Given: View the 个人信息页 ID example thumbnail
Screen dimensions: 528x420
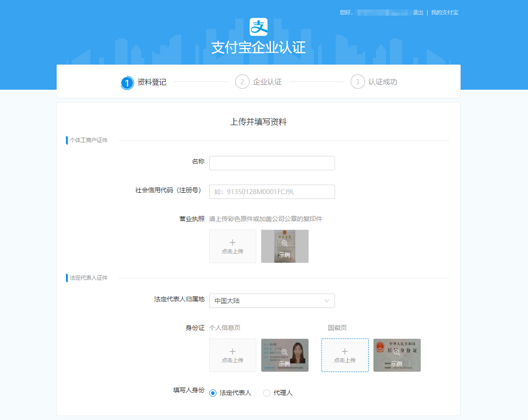Looking at the screenshot, I should 285,355.
